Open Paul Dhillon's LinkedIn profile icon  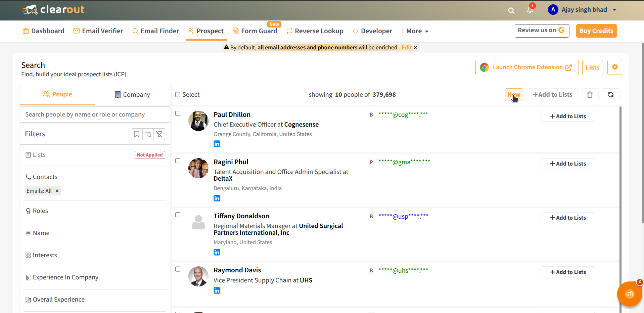(x=217, y=143)
